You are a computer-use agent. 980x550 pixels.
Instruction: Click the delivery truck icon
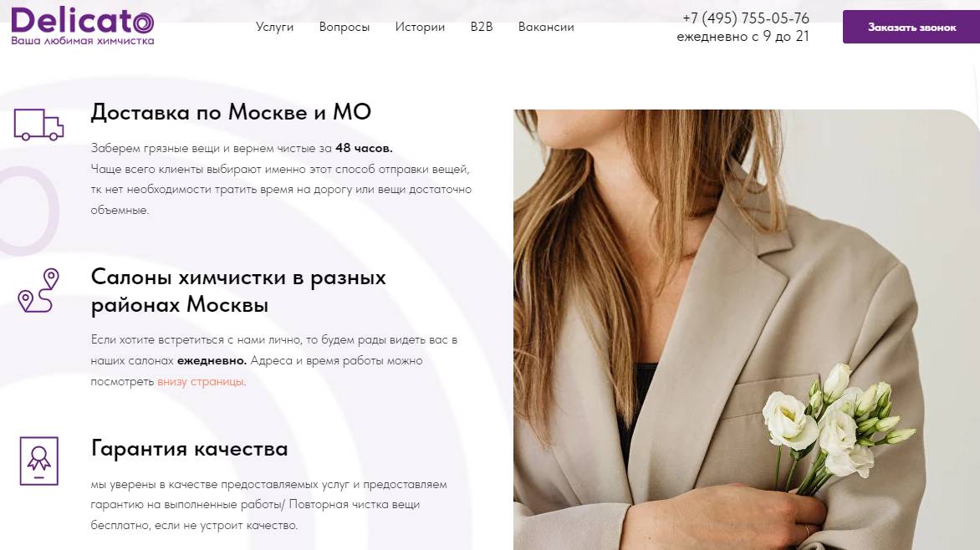38,125
